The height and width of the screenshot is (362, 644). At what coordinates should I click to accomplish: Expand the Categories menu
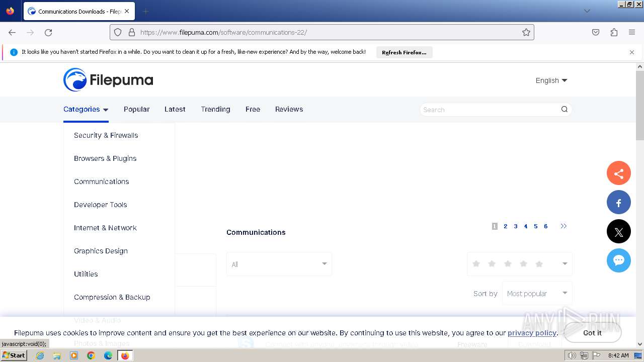(x=86, y=109)
